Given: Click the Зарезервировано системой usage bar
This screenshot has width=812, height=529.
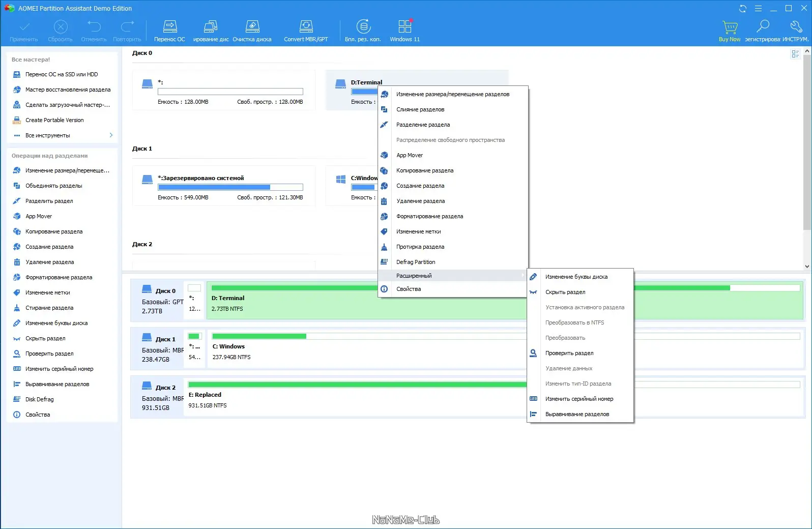Looking at the screenshot, I should click(x=230, y=187).
